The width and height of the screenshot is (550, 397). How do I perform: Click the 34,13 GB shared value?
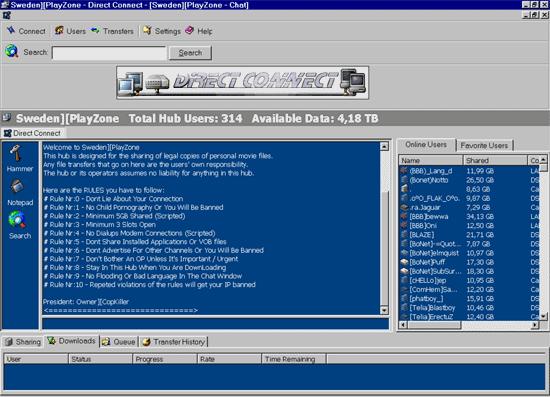[480, 216]
